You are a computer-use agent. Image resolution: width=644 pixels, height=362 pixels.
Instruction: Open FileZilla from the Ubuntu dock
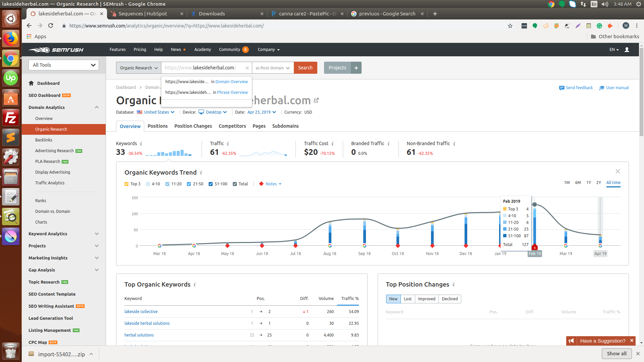[x=11, y=118]
